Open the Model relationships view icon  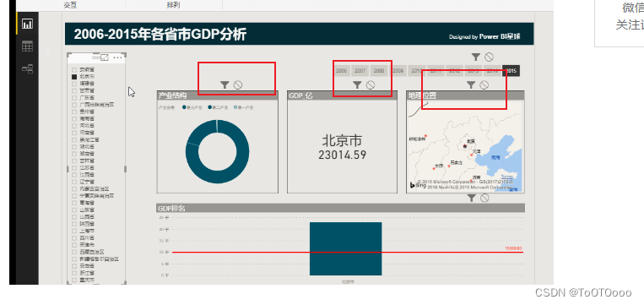pyautogui.click(x=28, y=68)
